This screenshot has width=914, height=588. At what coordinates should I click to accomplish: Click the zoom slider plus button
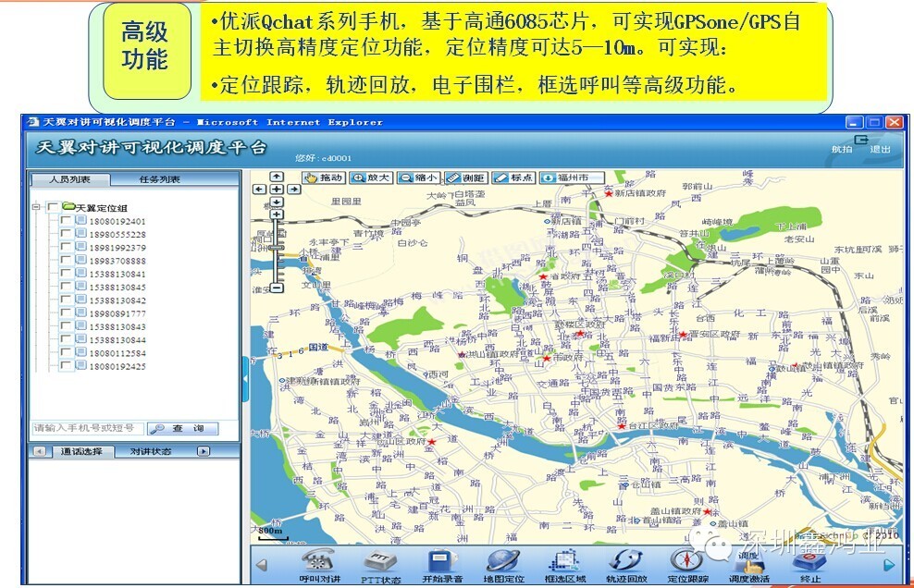(x=277, y=214)
